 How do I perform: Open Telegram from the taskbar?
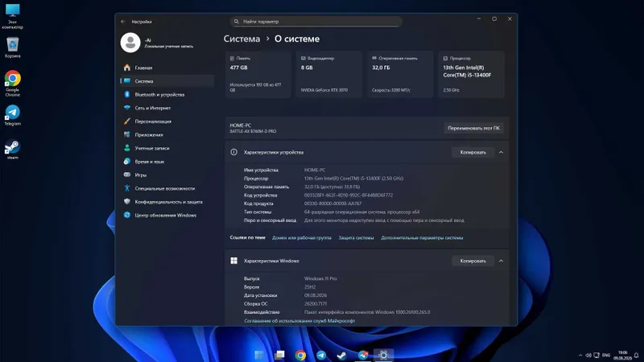point(321,355)
